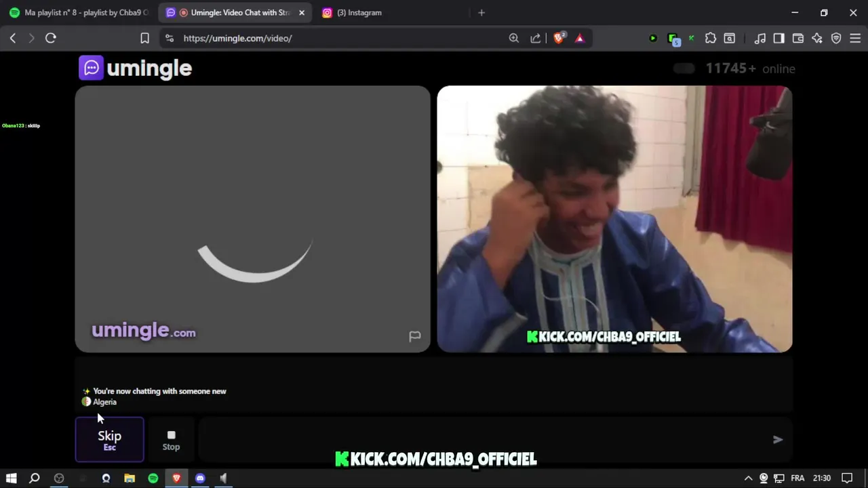This screenshot has width=868, height=488.
Task: Send message with the arrow icon
Action: click(778, 440)
